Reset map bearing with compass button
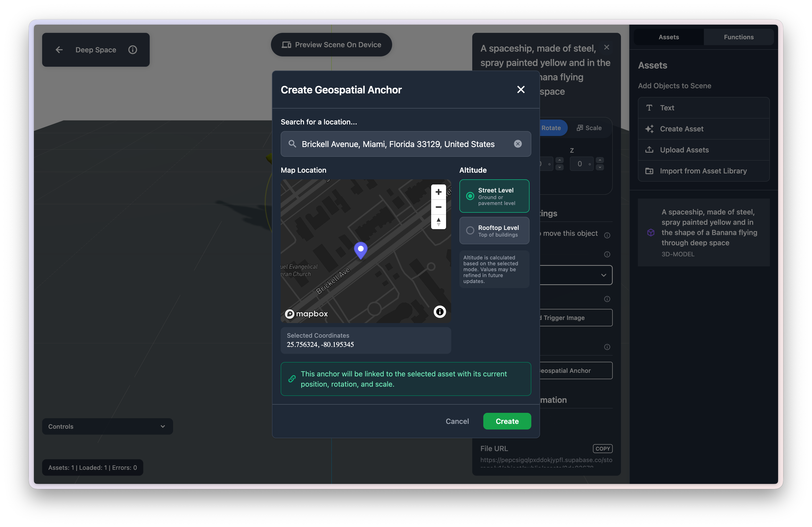The image size is (812, 527). (x=438, y=222)
